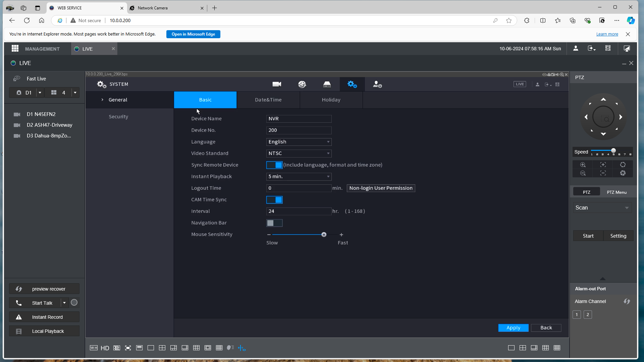The width and height of the screenshot is (644, 362).
Task: Click Non-login User Permission button
Action: point(381,188)
